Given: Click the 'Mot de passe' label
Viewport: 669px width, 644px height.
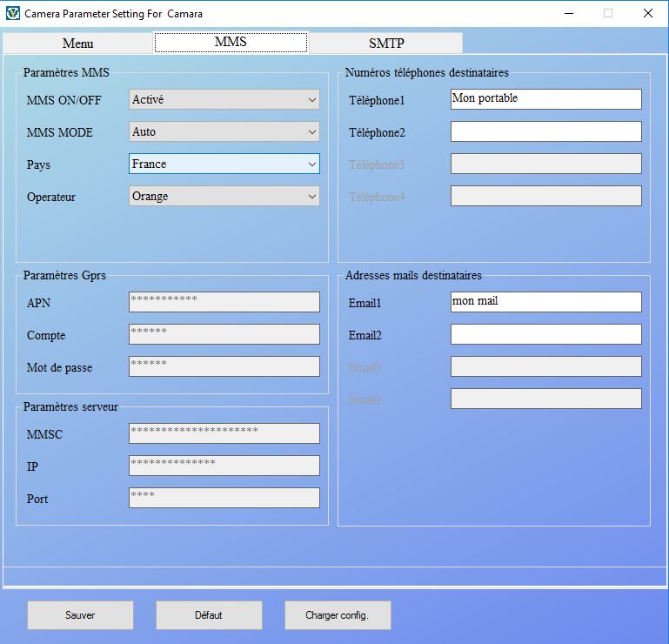Looking at the screenshot, I should (59, 367).
